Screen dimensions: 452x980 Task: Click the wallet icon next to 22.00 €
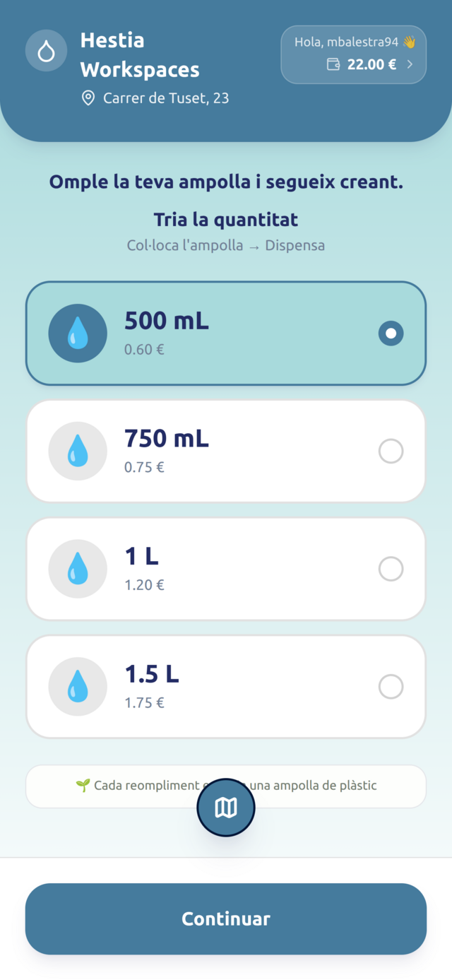pos(333,65)
